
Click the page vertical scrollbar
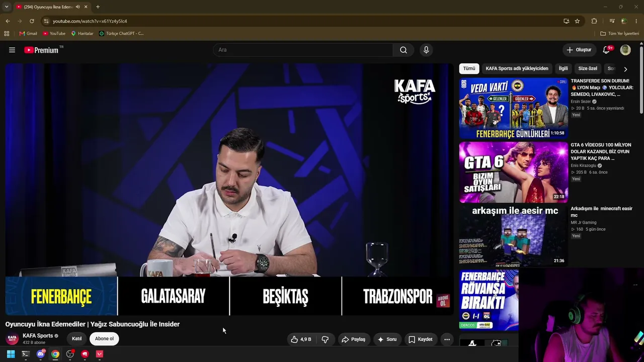(x=641, y=80)
